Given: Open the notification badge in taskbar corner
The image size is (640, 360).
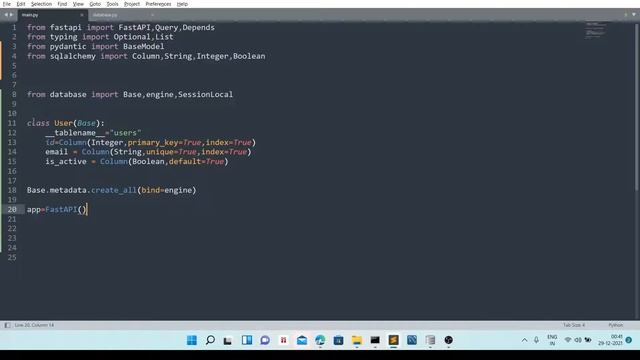Looking at the screenshot, I should pos(629,340).
